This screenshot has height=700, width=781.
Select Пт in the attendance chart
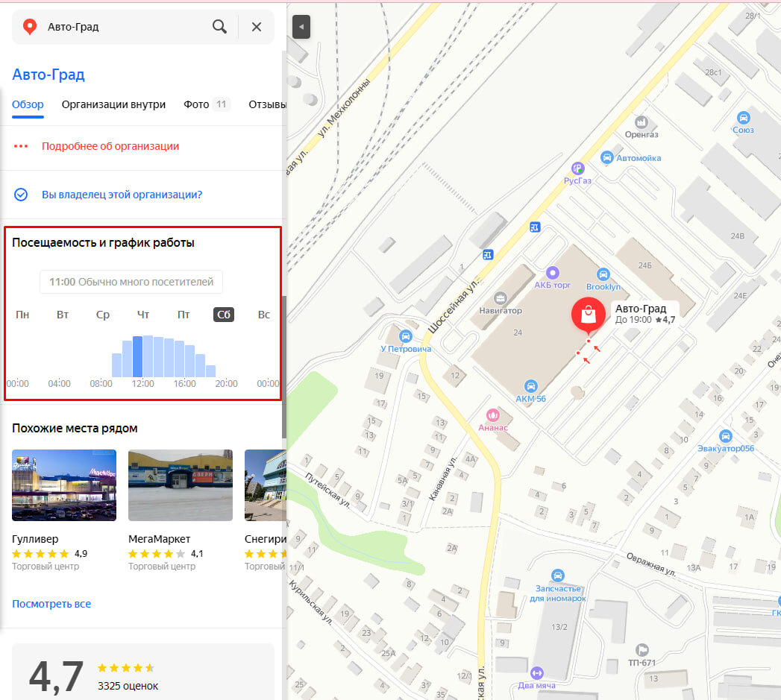pos(184,315)
